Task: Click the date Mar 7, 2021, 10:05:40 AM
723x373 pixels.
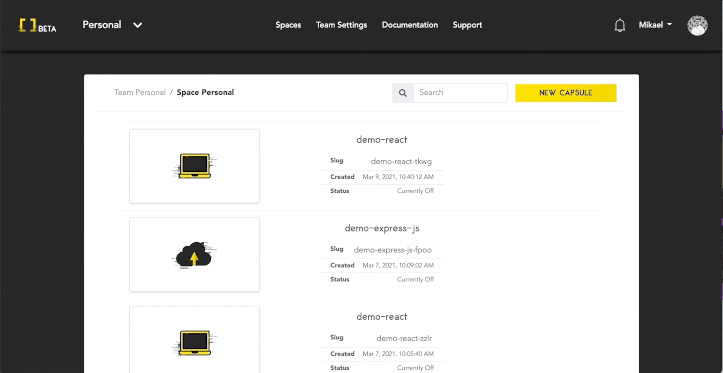Action: pos(398,354)
